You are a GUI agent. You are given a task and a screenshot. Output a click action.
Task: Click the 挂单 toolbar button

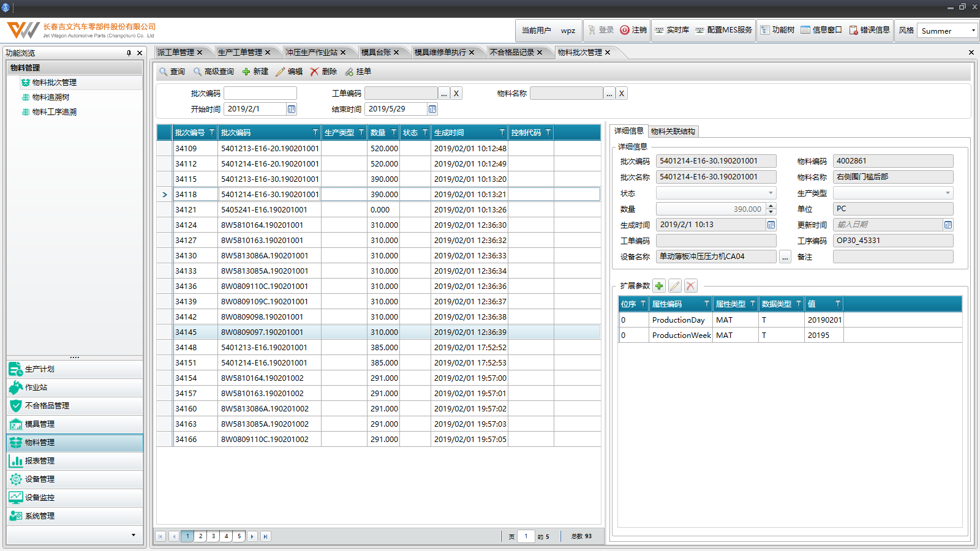[x=358, y=72]
